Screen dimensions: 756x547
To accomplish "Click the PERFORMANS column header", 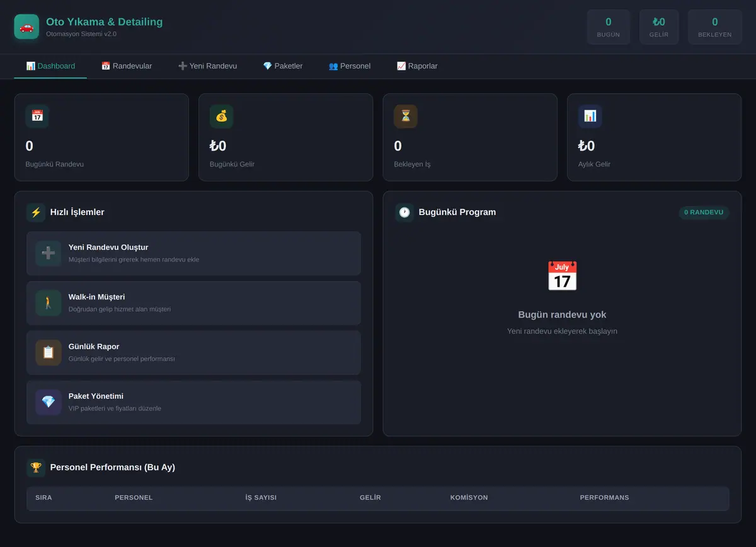I will click(x=604, y=498).
